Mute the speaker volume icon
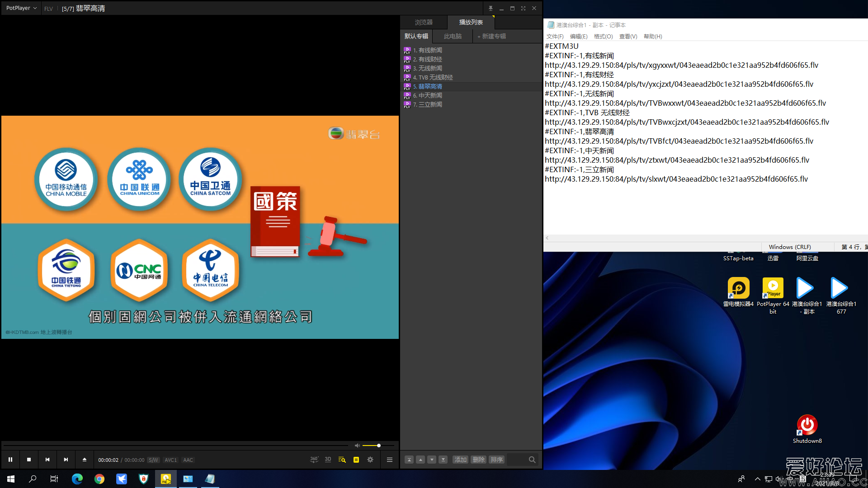 click(357, 446)
